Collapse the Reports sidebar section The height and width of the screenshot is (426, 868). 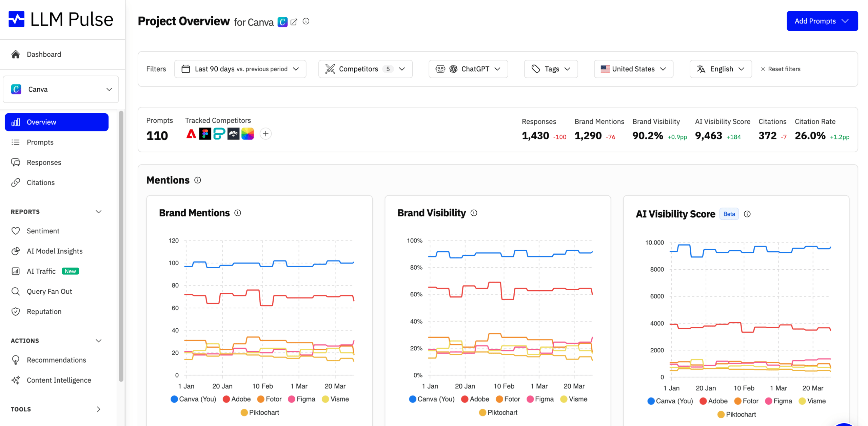tap(98, 212)
